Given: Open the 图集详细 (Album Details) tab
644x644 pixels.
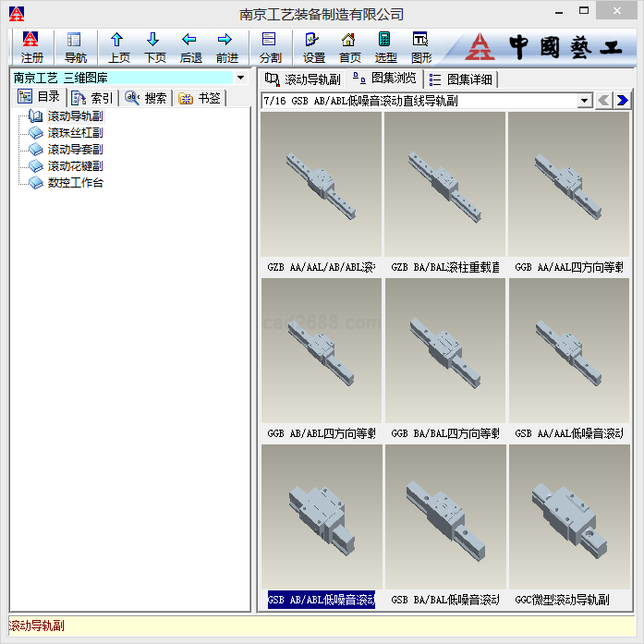Looking at the screenshot, I should [x=461, y=79].
